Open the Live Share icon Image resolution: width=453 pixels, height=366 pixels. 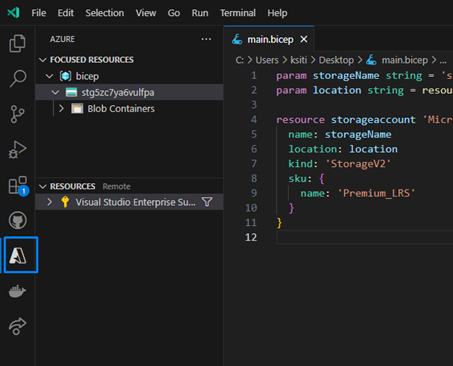pos(17,326)
